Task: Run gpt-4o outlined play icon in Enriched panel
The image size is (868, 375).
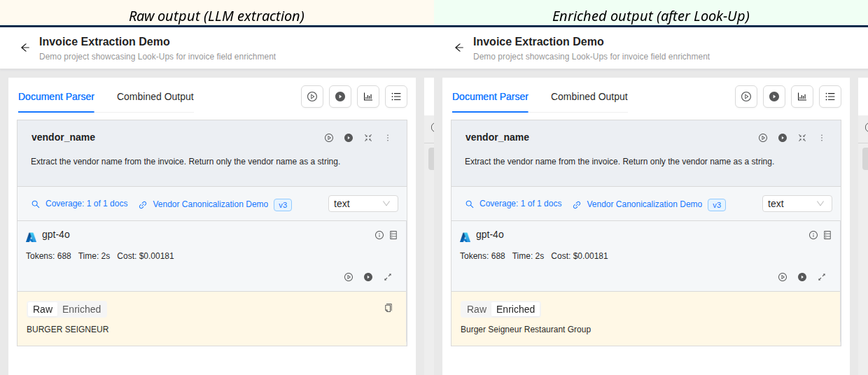Action: pyautogui.click(x=783, y=277)
